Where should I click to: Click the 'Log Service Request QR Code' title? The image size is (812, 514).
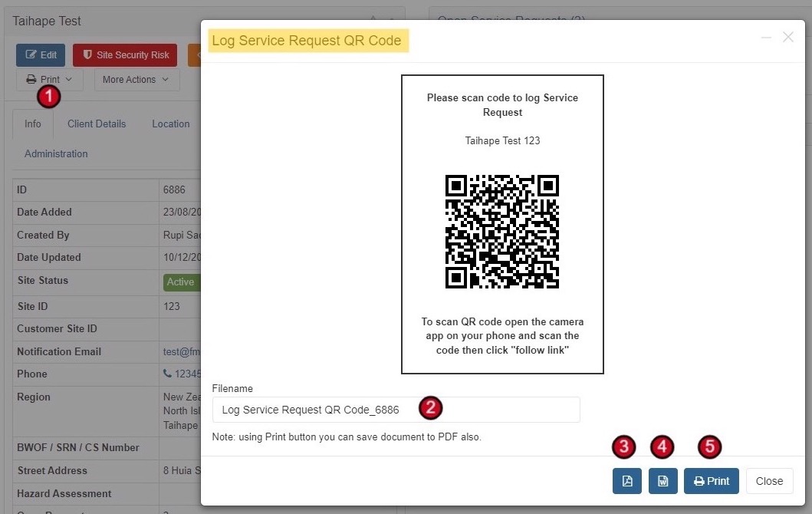[307, 41]
